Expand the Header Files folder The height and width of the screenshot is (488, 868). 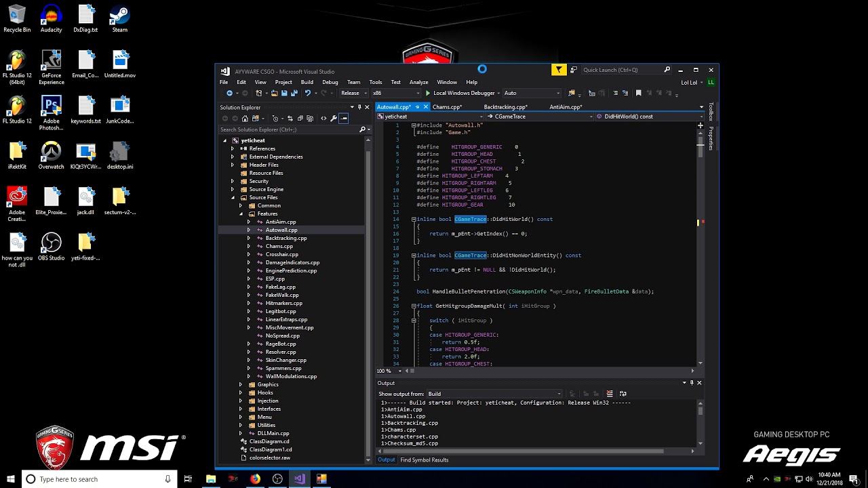click(233, 165)
